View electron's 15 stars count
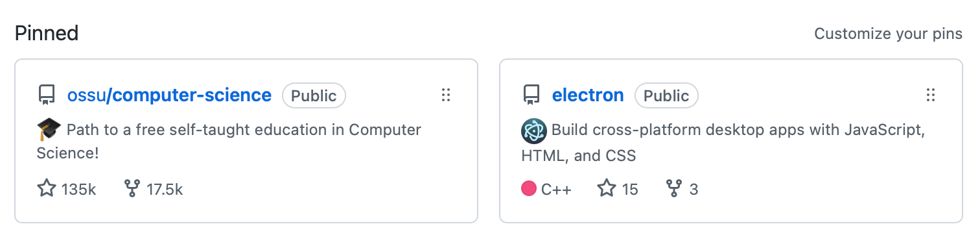 coord(630,190)
